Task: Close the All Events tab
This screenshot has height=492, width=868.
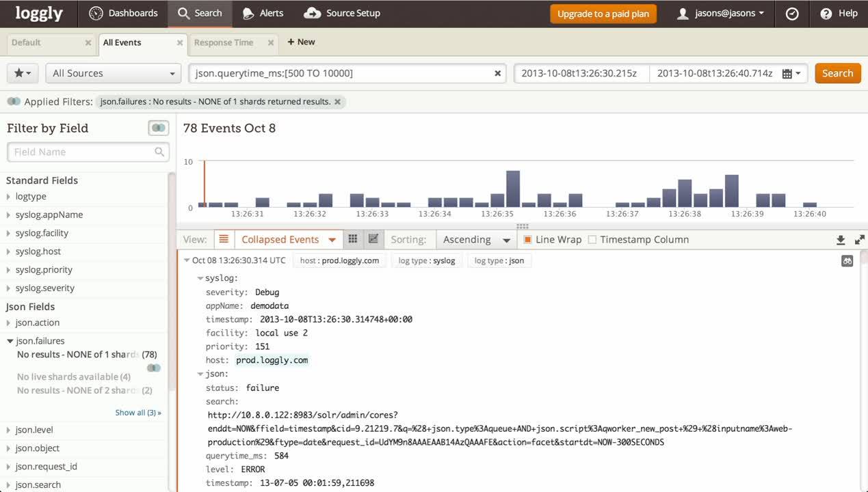Action: point(180,42)
